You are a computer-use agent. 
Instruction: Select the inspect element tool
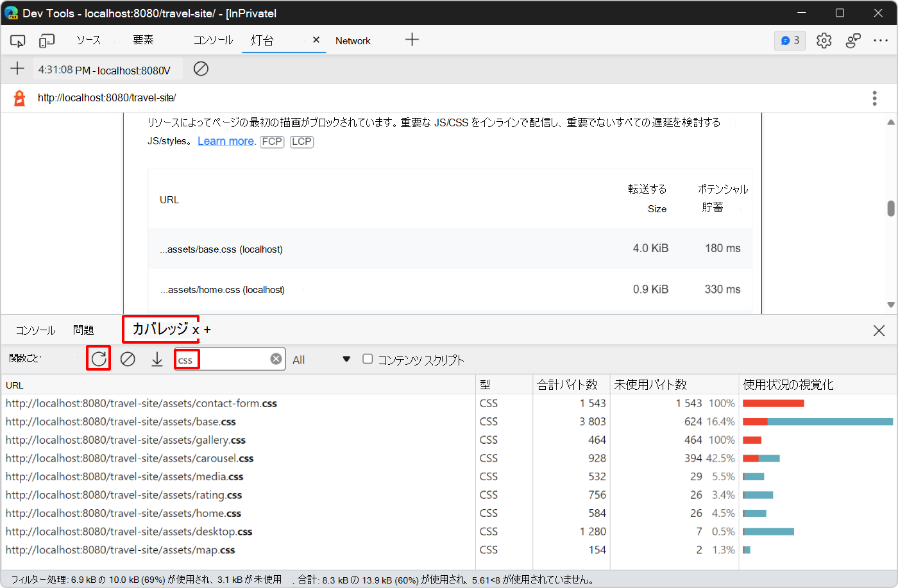click(17, 40)
